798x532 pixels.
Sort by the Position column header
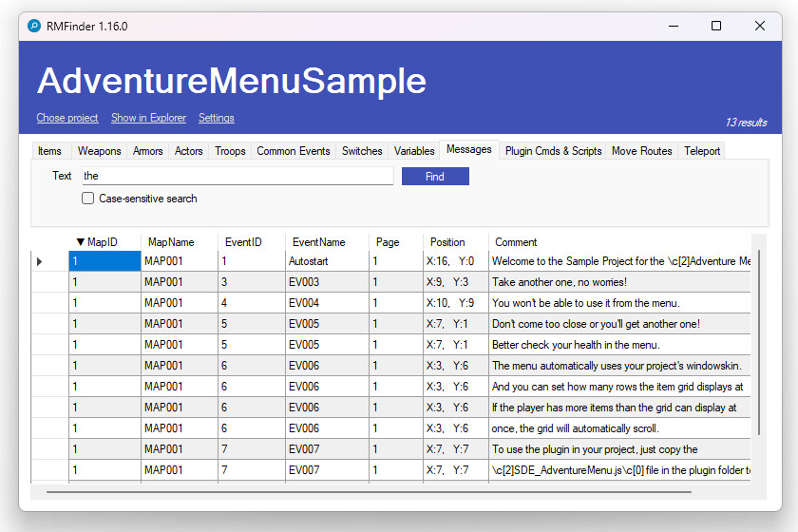click(447, 242)
